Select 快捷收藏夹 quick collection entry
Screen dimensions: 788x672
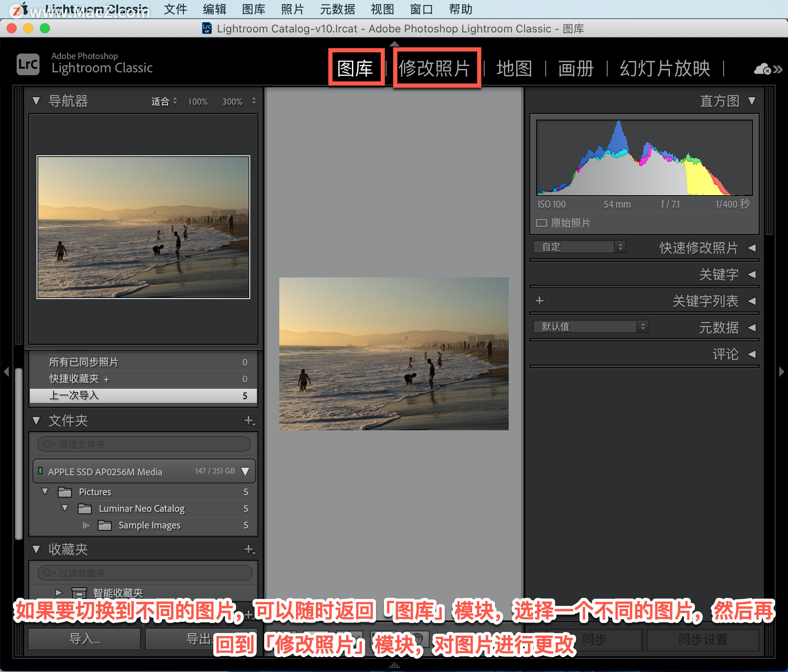click(x=143, y=379)
